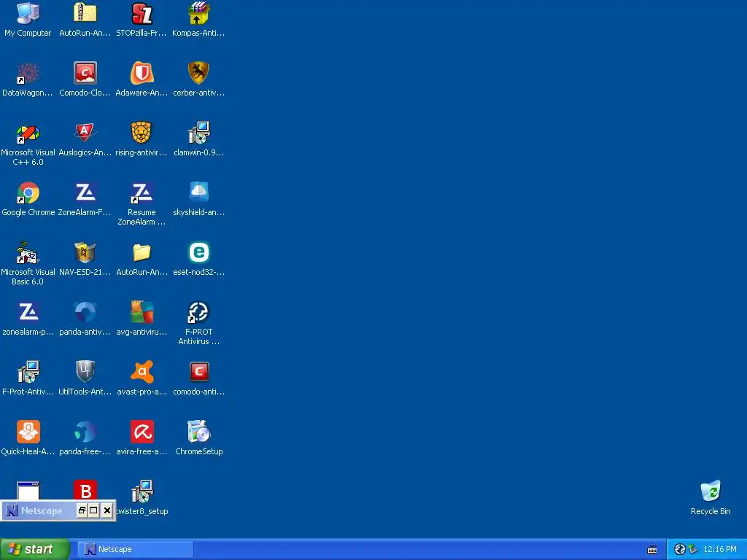747x560 pixels.
Task: Select the Quick-Heal-A... orange icon
Action: pyautogui.click(x=28, y=432)
